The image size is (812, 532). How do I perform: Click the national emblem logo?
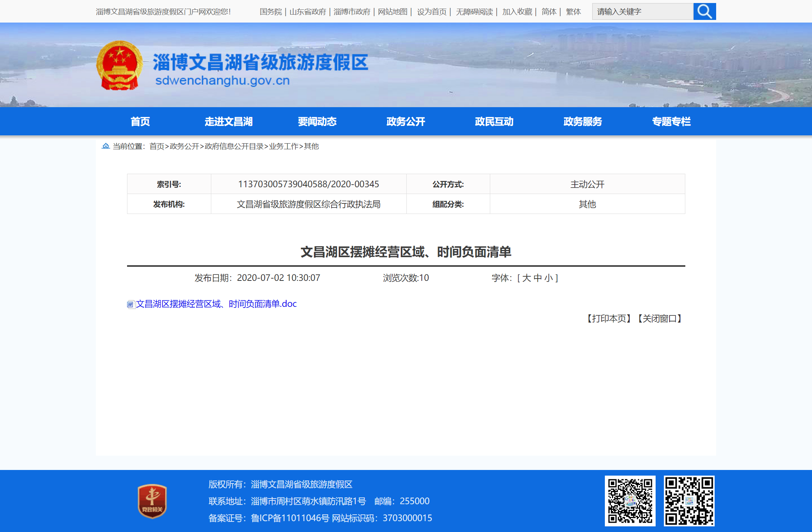120,65
